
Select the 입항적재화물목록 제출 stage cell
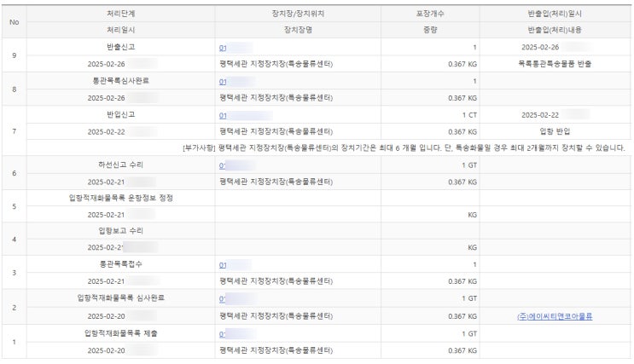[121, 333]
